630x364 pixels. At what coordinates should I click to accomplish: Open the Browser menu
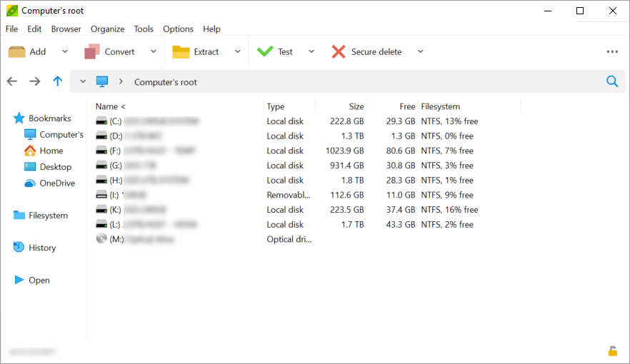pos(66,29)
